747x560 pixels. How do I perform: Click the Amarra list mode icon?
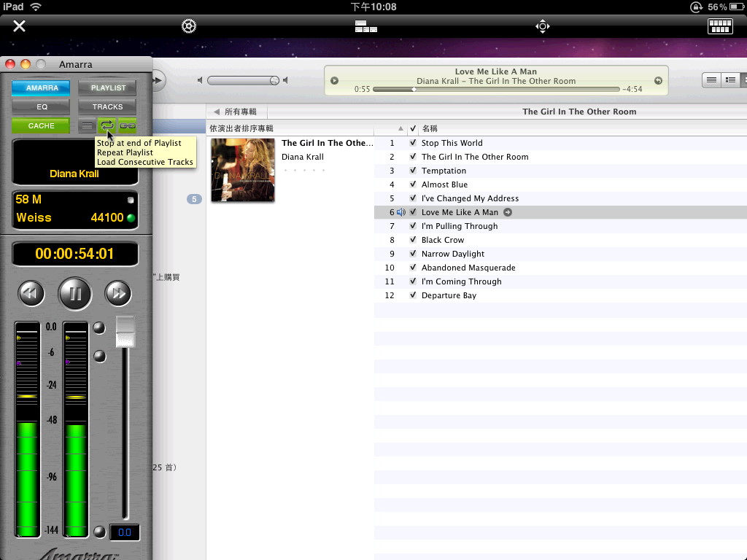(87, 125)
